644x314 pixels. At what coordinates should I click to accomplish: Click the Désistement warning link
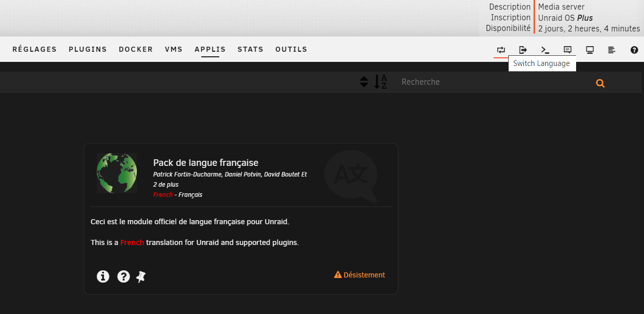[360, 275]
